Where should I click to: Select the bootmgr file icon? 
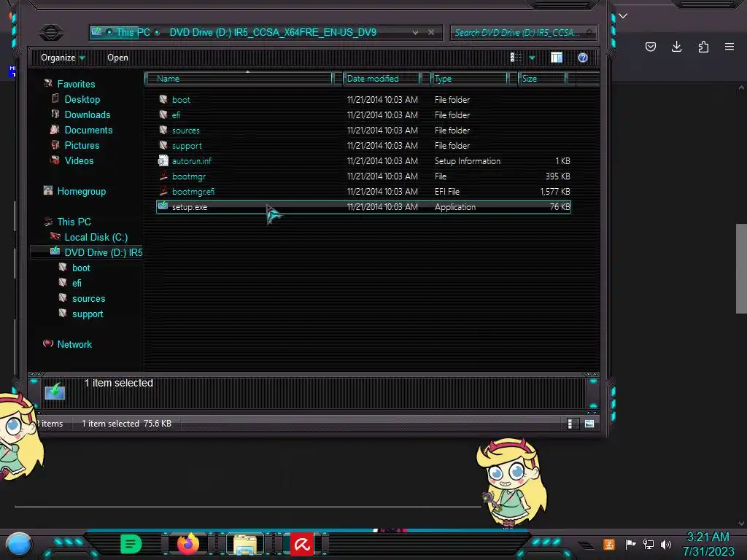(x=163, y=176)
